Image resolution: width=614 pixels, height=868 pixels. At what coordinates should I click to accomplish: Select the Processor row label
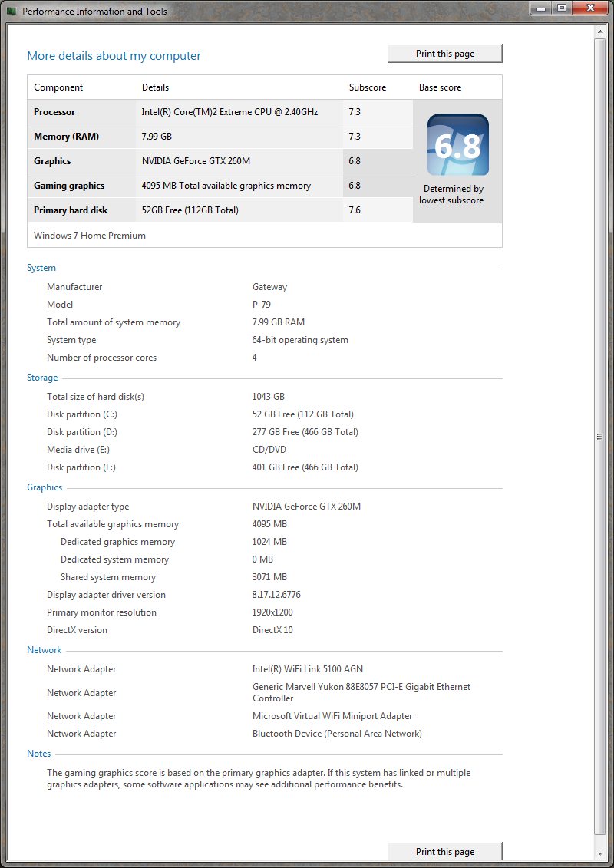tap(54, 112)
